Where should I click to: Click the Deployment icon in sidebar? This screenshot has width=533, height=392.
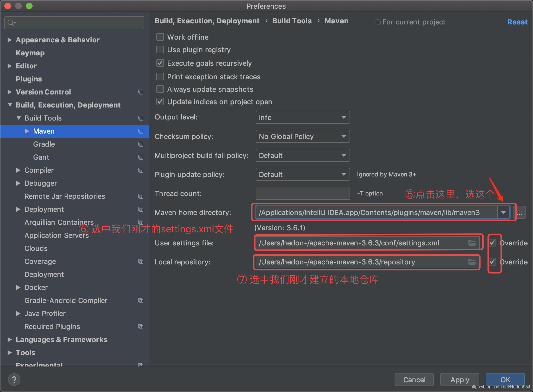point(44,209)
